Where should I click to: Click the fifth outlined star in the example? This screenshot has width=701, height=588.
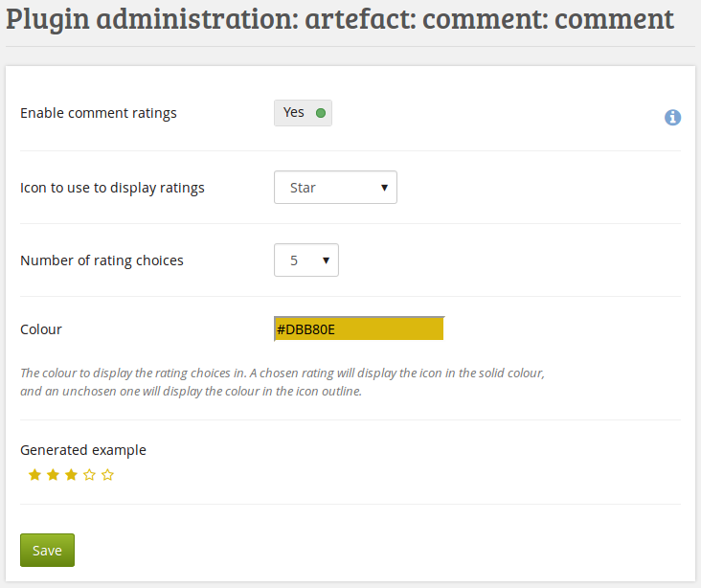(x=107, y=475)
